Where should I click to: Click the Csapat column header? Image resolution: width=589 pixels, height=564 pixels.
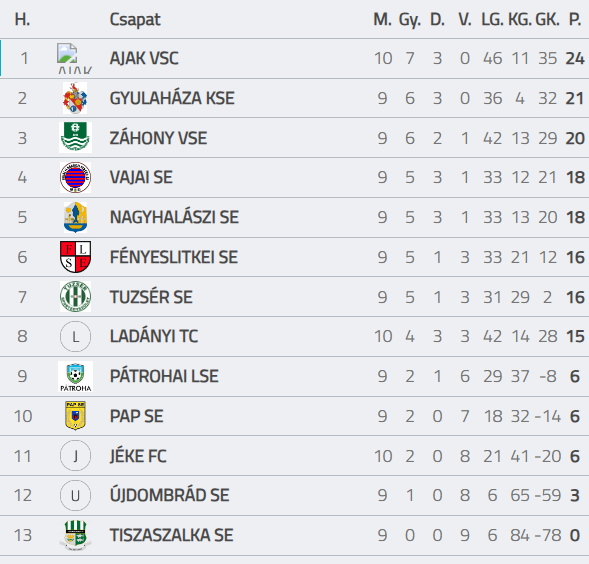coord(135,20)
